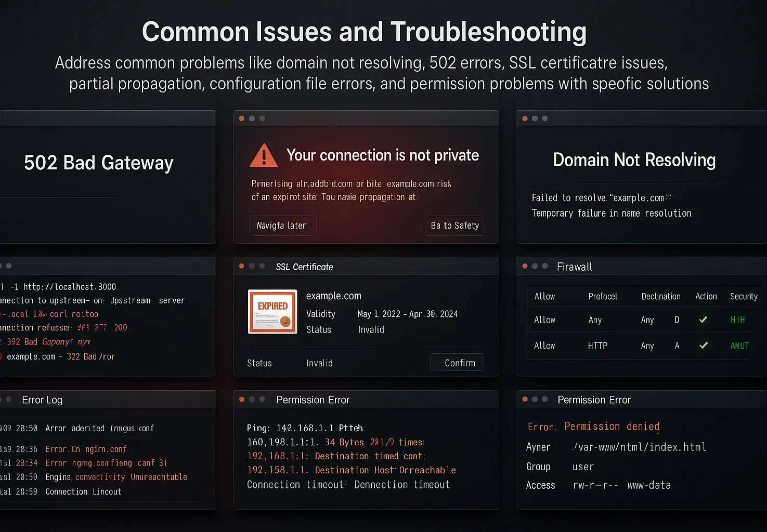This screenshot has width=767, height=532.
Task: Open the Error Log panel title
Action: tap(42, 400)
